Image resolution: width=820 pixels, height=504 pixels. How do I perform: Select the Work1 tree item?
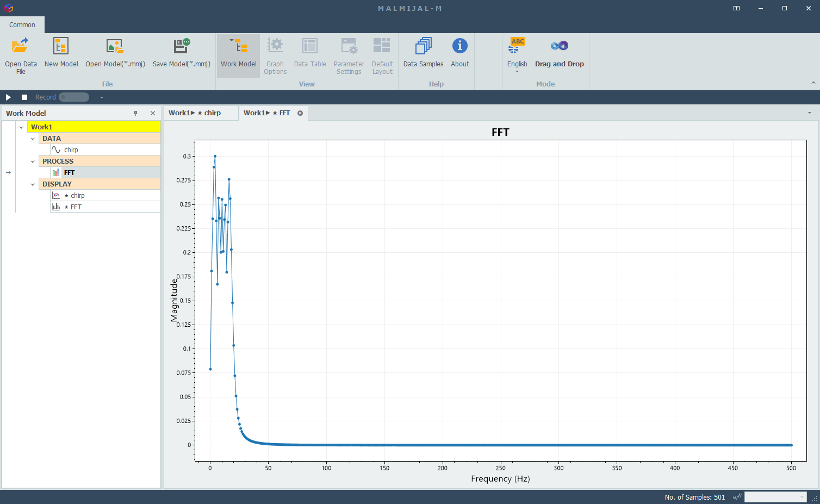(x=94, y=127)
